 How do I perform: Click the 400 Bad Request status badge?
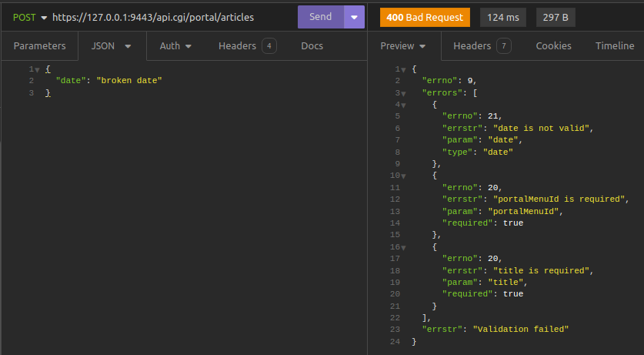(x=424, y=17)
